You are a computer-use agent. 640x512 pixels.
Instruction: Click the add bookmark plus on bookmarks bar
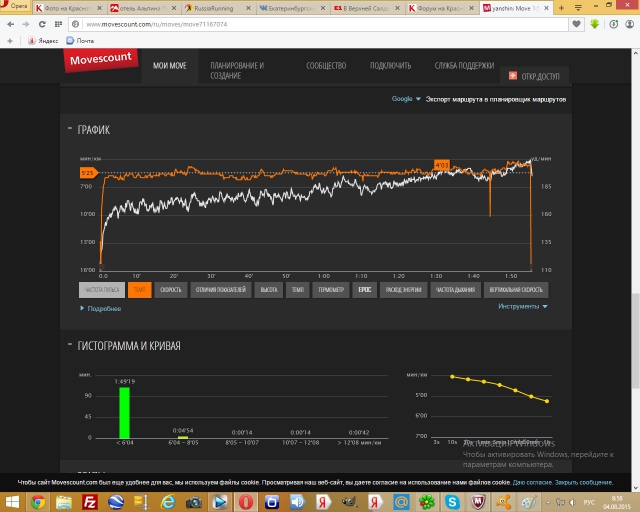click(x=10, y=41)
